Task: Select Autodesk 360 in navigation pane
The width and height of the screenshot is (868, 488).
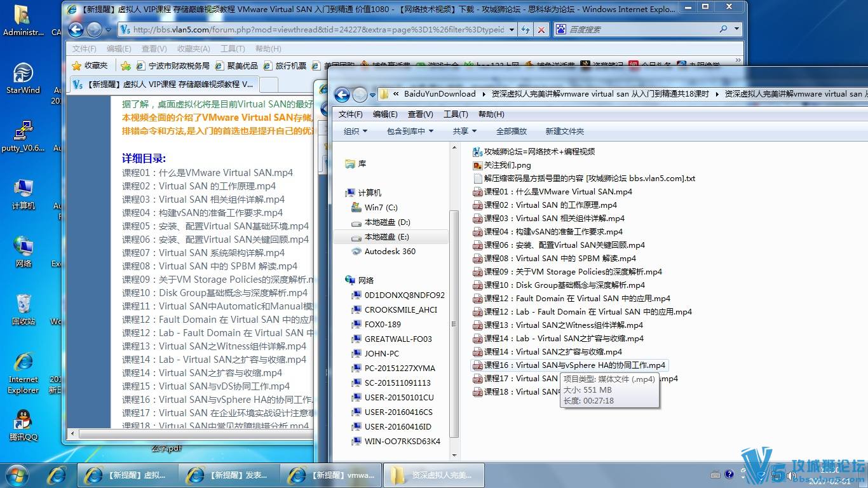Action: (383, 251)
